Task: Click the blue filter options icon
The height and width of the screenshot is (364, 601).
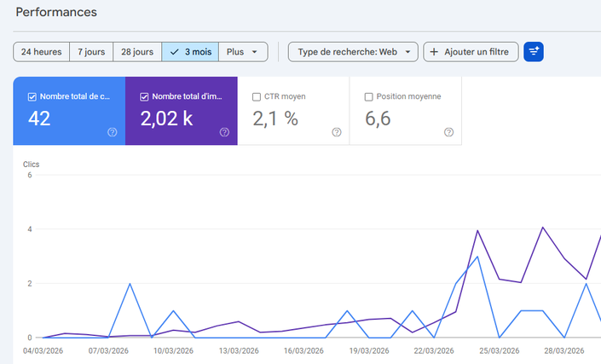Action: [534, 52]
